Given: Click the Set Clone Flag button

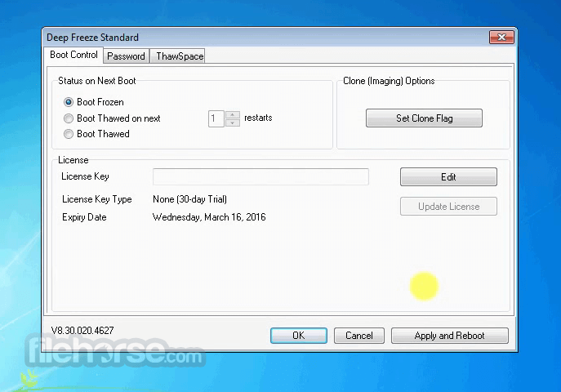Looking at the screenshot, I should pyautogui.click(x=424, y=118).
